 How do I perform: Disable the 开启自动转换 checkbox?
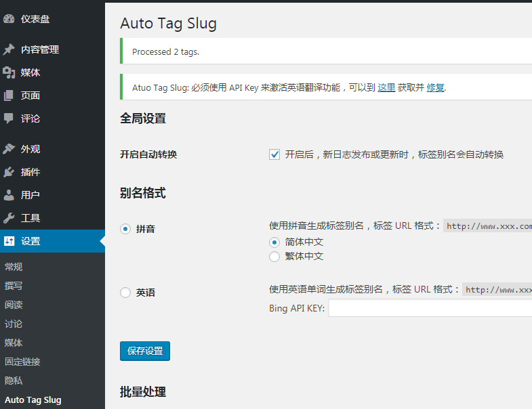[274, 154]
